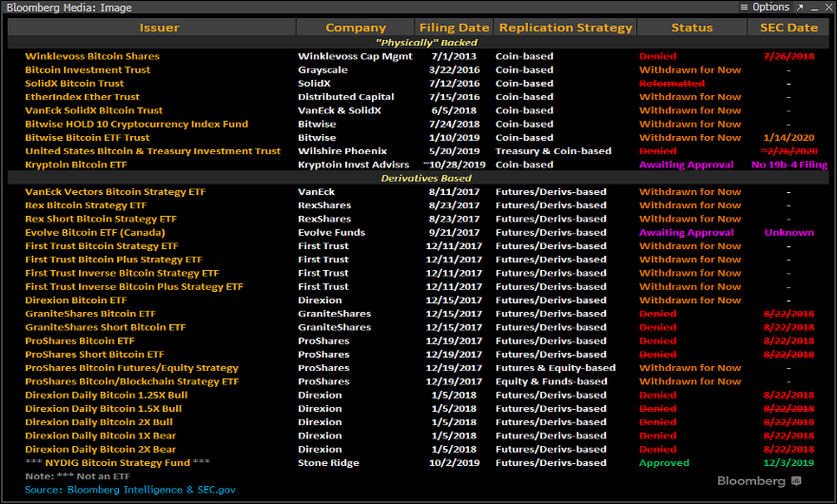Select ProShares Bitcoin Futures/Equity Strategy
The width and height of the screenshot is (837, 504).
pyautogui.click(x=132, y=368)
